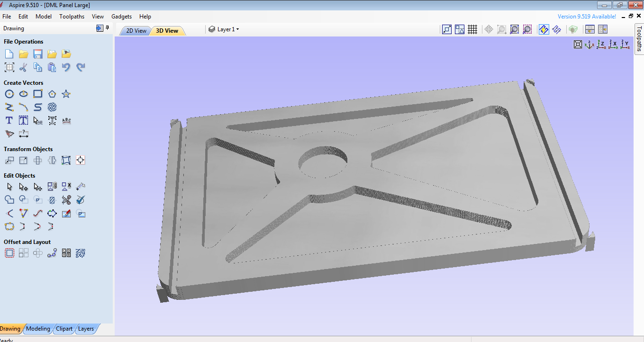
Task: Open the Vector Texture tool
Action: coord(52,107)
